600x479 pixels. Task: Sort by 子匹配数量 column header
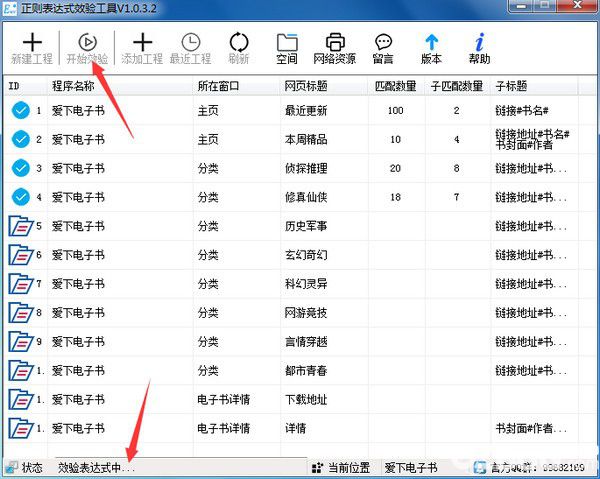(x=458, y=86)
